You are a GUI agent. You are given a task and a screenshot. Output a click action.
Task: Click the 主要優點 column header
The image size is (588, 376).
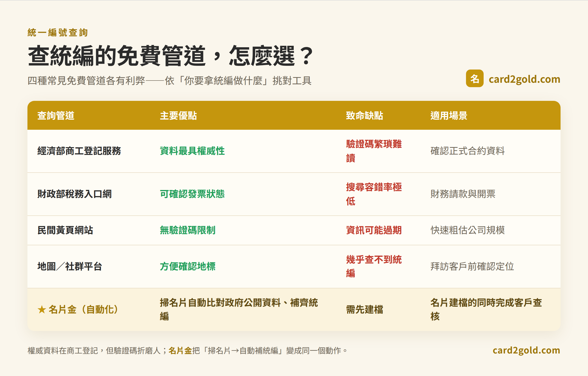point(178,116)
